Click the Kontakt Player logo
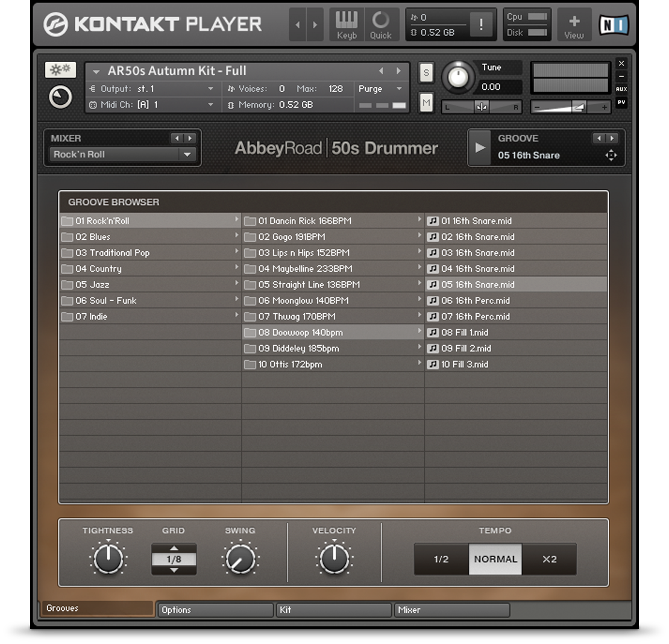Image resolution: width=669 pixels, height=644 pixels. coord(152,24)
